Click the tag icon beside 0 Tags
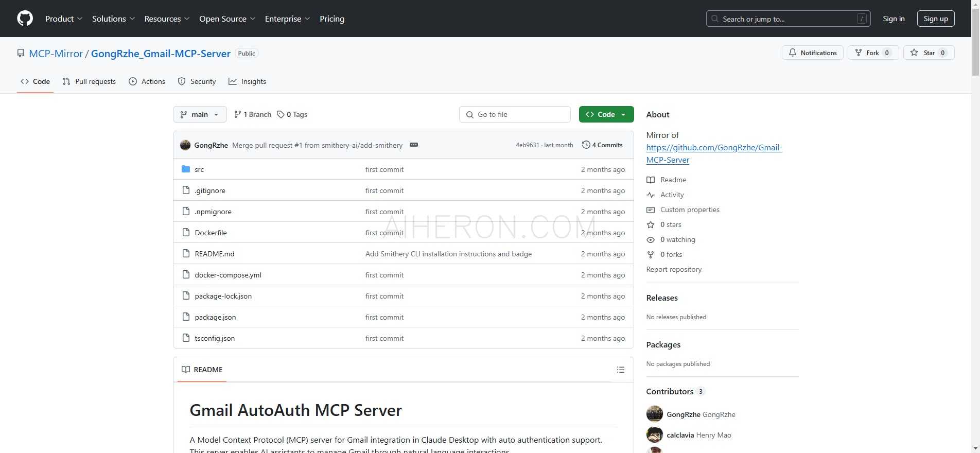Screen dimensions: 980x453 point(281,114)
